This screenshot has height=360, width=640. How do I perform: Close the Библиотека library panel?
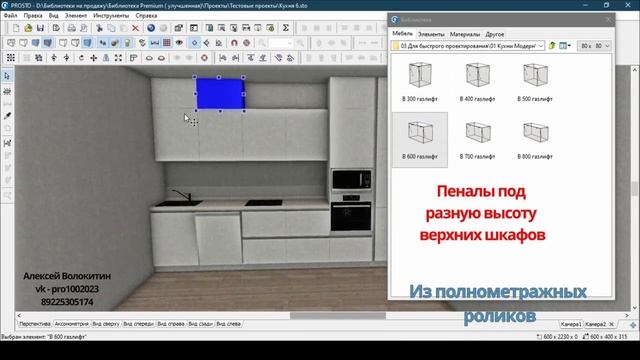(608, 19)
